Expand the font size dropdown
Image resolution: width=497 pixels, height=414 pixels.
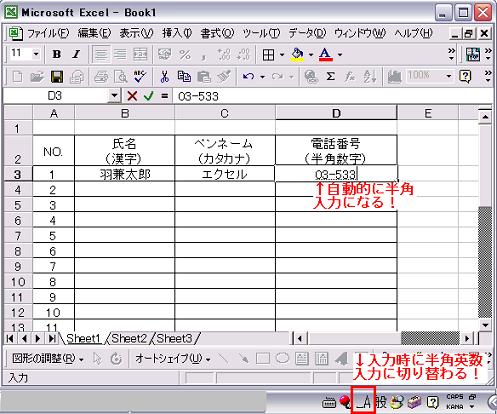36,54
